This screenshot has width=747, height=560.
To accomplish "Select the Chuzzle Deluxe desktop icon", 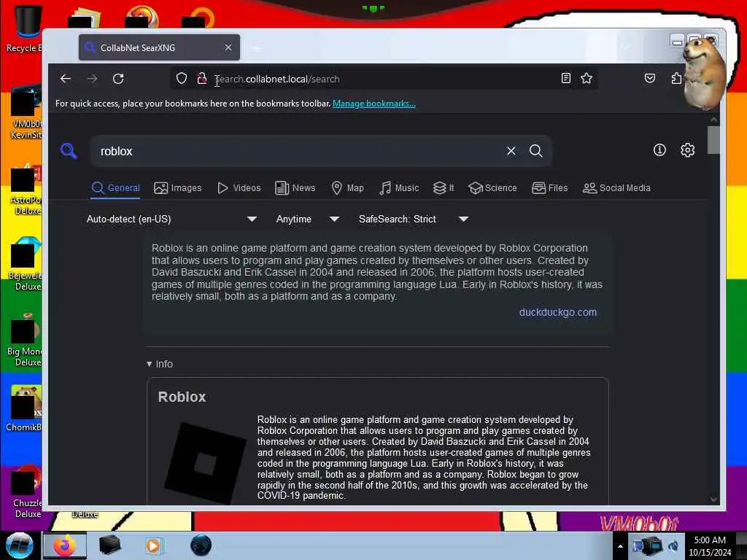I will [24, 492].
